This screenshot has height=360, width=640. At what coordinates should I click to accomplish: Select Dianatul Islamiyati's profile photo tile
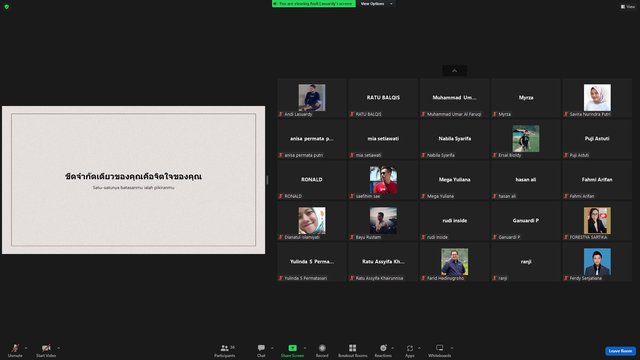tap(312, 221)
